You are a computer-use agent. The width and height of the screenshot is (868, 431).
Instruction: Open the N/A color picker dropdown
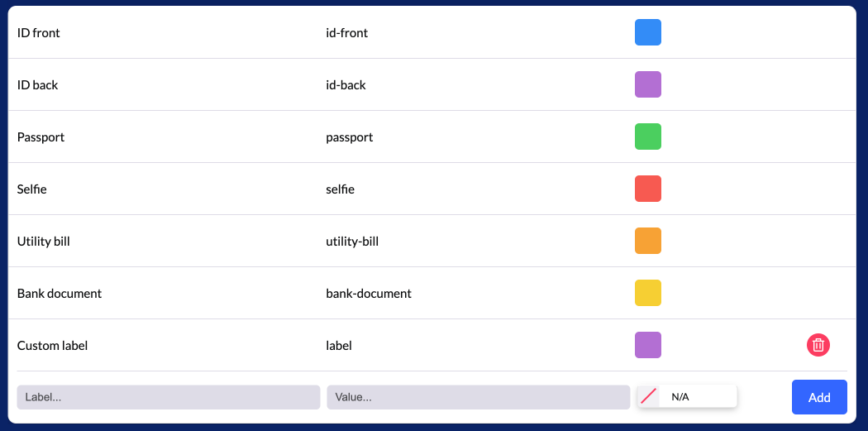(x=687, y=397)
